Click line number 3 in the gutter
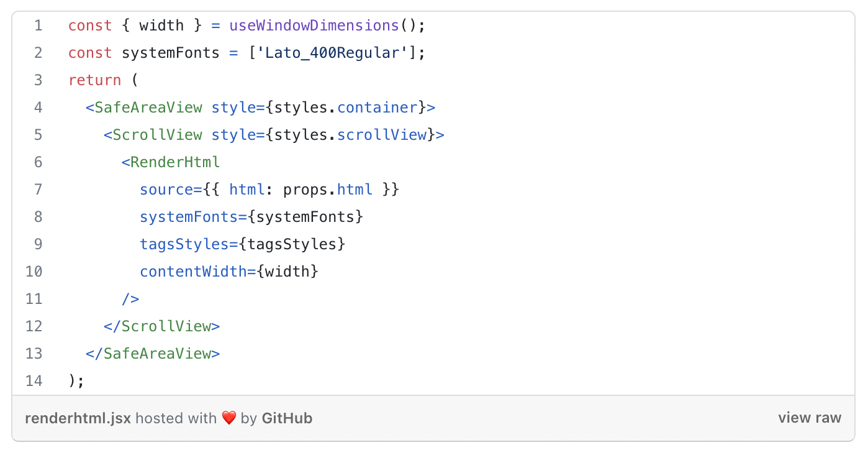Screen dimensions: 868x450 38,80
